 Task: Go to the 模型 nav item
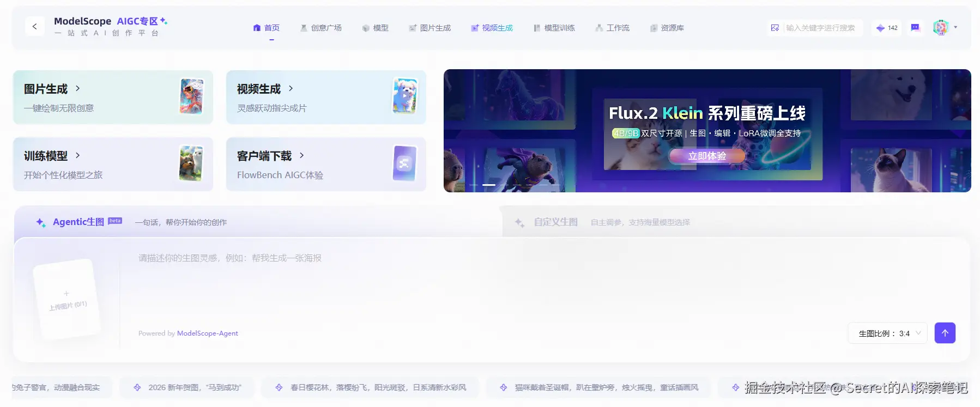[376, 28]
